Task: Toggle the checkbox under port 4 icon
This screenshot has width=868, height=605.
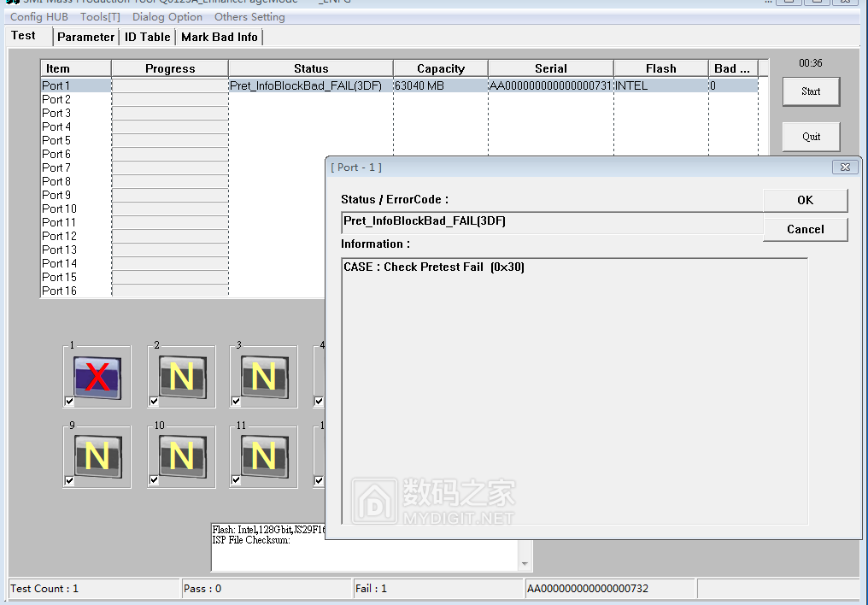Action: 319,402
